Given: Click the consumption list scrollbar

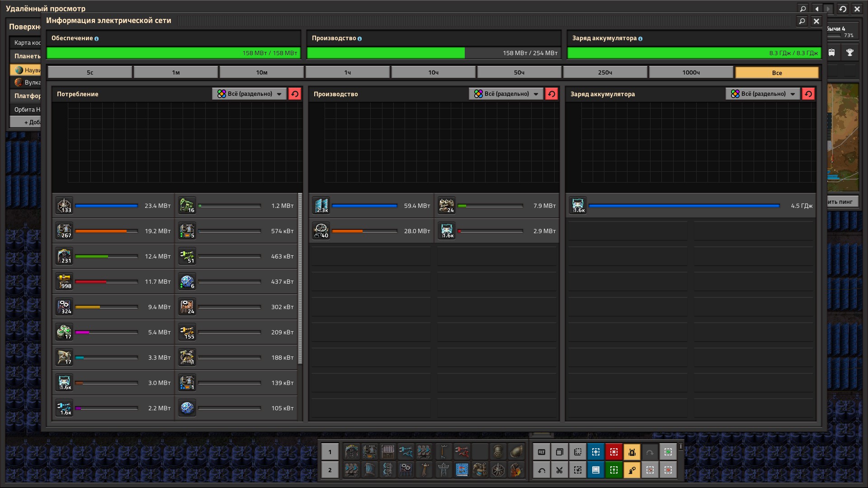Looking at the screenshot, I should tap(300, 279).
